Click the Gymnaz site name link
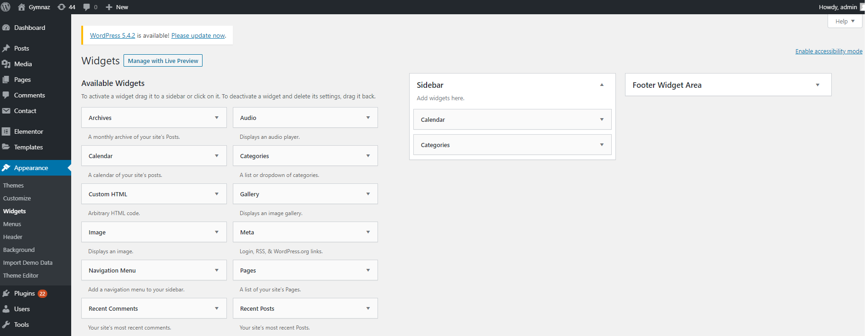This screenshot has width=868, height=336. (39, 7)
